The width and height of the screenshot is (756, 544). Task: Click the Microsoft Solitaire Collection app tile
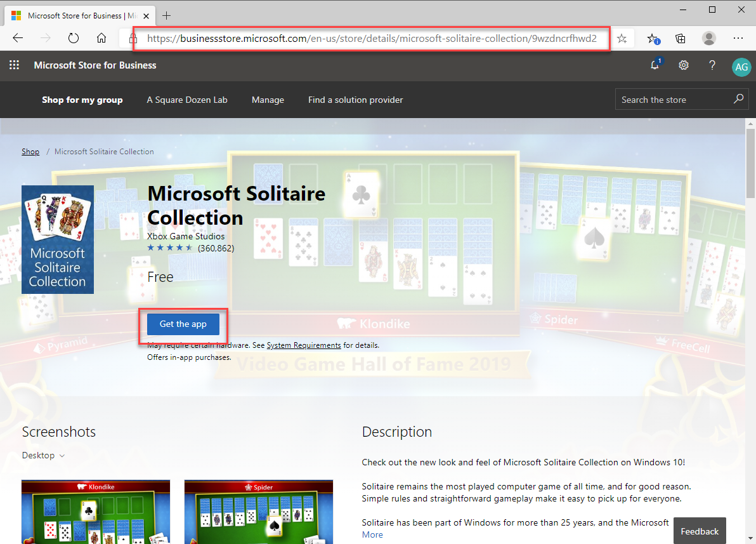pyautogui.click(x=58, y=239)
